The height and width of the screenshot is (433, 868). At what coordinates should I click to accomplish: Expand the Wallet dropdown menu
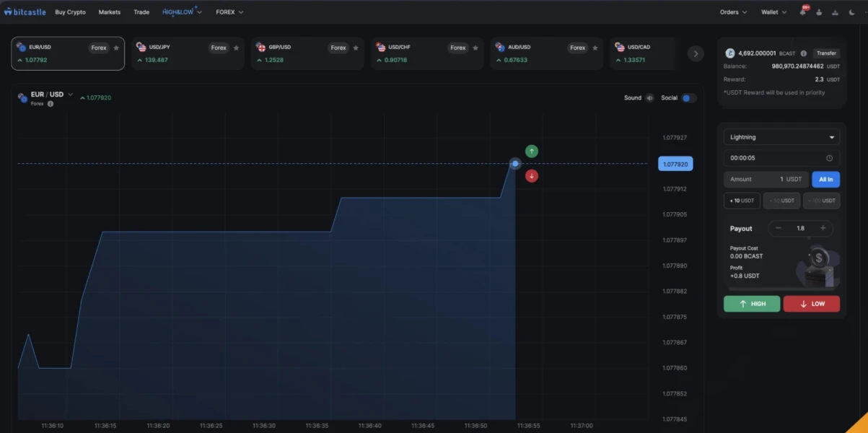click(773, 12)
